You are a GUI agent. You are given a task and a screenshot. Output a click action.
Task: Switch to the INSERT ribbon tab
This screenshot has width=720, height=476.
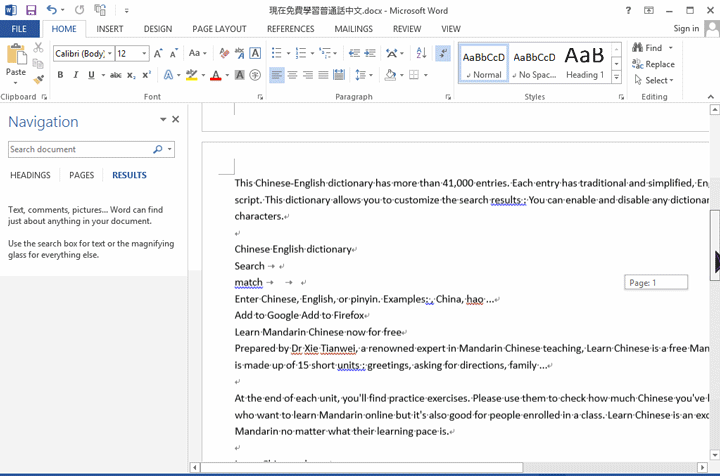click(x=110, y=29)
